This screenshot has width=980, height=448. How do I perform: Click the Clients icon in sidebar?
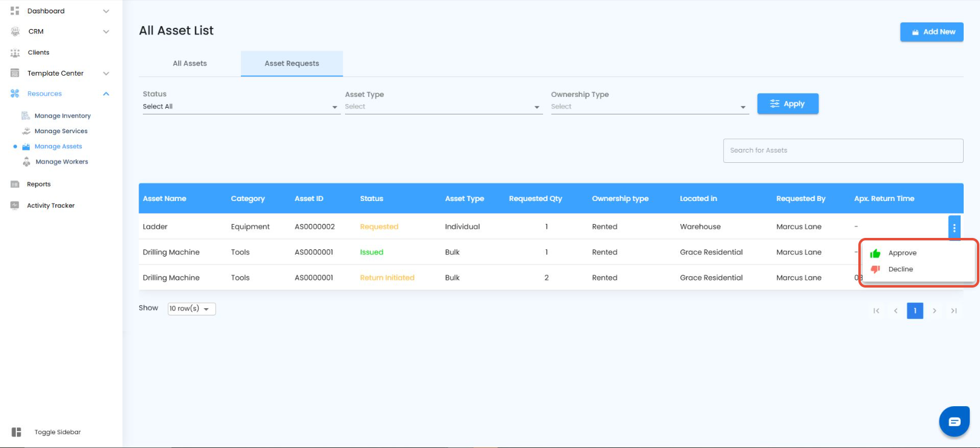tap(15, 53)
